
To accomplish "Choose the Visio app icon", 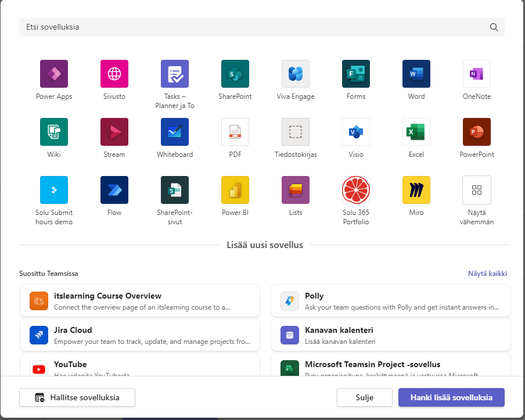I will (x=356, y=132).
